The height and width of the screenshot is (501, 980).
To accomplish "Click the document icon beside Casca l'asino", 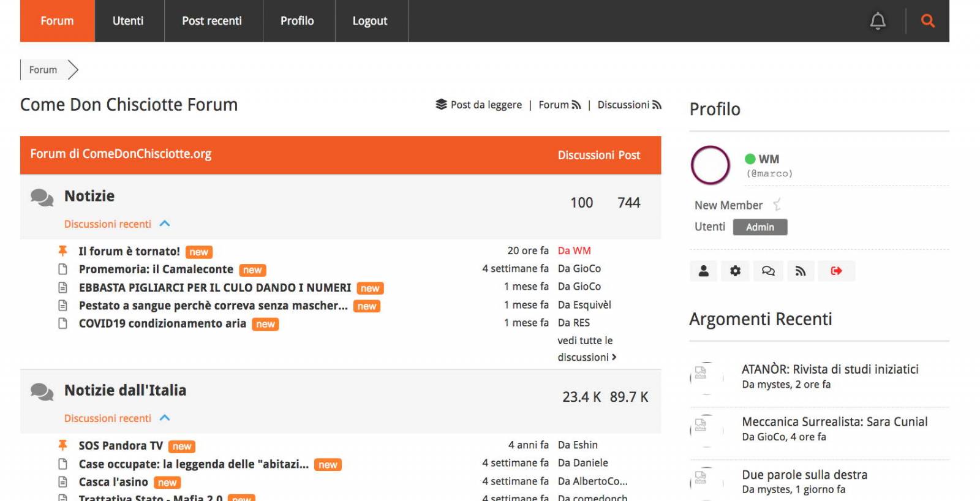I will (x=62, y=481).
